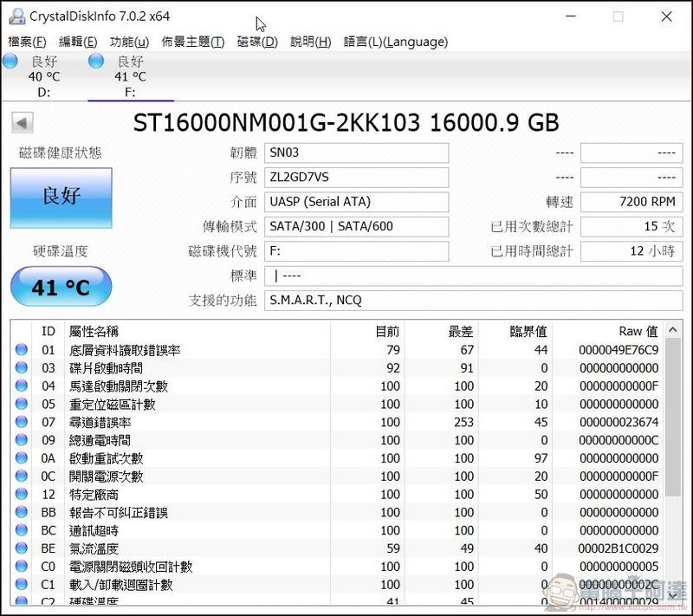Select the 重定位磁區計數 row name

tap(113, 405)
